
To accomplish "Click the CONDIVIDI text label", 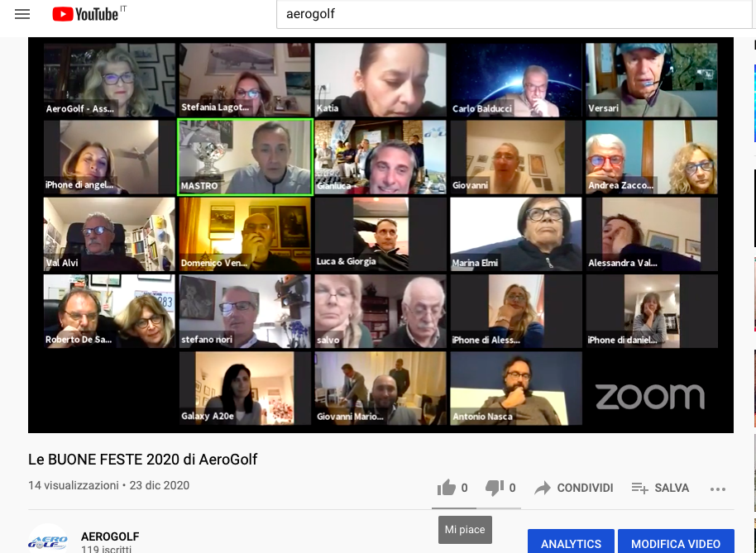I will (x=585, y=488).
